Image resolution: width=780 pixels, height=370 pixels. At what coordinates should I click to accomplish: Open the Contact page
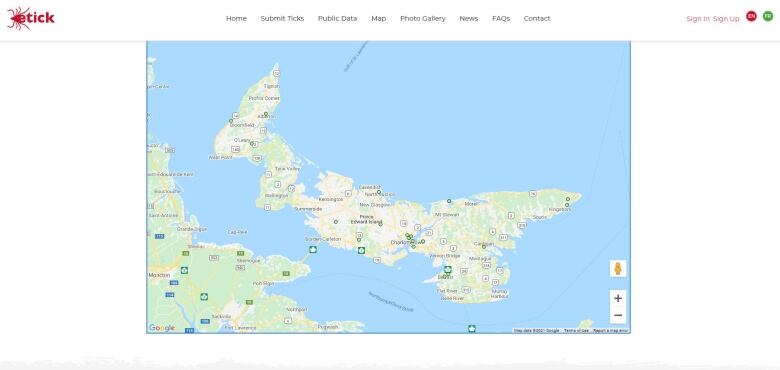pos(537,18)
